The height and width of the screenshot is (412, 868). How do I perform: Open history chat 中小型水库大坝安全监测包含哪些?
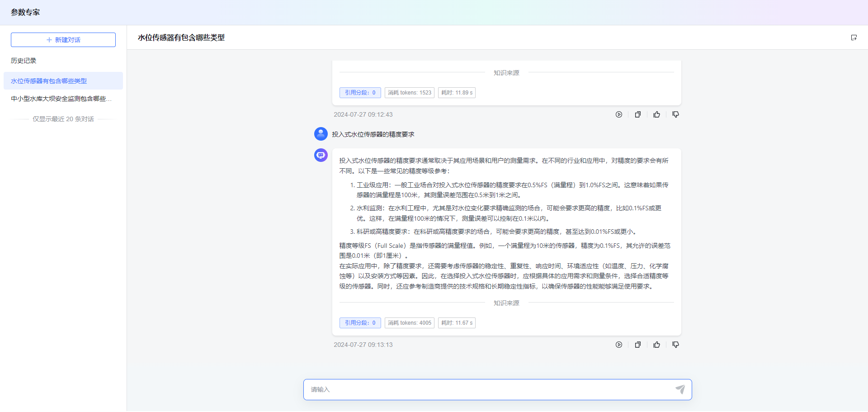pos(63,99)
